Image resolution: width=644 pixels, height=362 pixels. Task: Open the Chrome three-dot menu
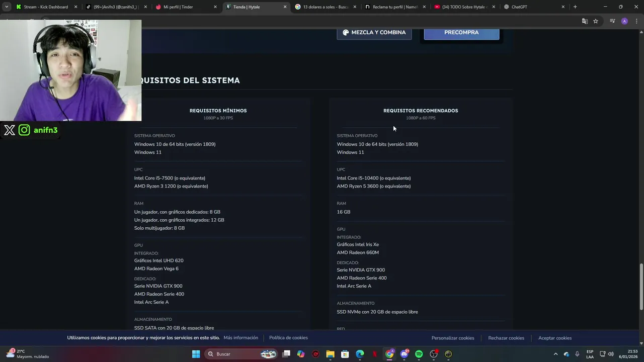(x=637, y=21)
